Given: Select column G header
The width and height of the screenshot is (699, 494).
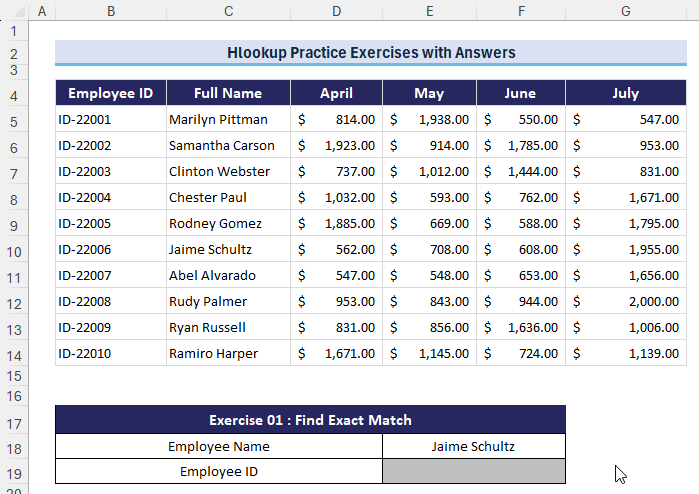Looking at the screenshot, I should (625, 11).
